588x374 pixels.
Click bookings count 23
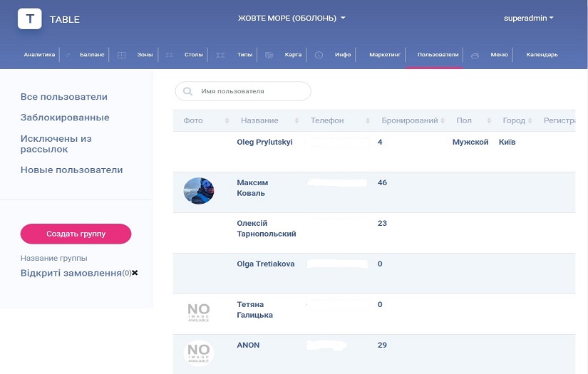(382, 223)
